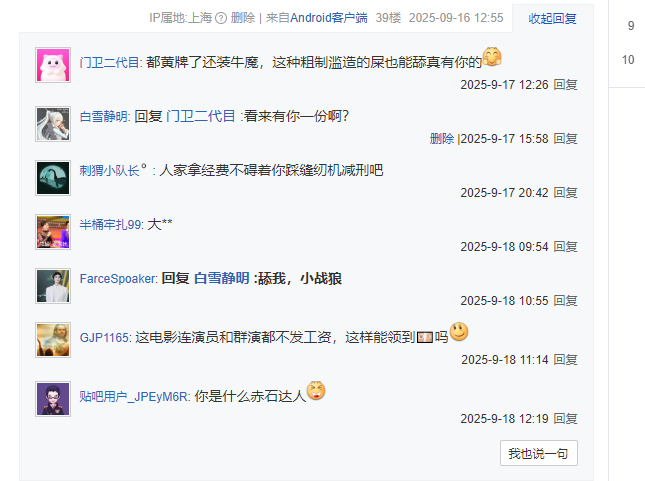
Task: Collapse the replies with 收起回复
Action: coord(552,19)
